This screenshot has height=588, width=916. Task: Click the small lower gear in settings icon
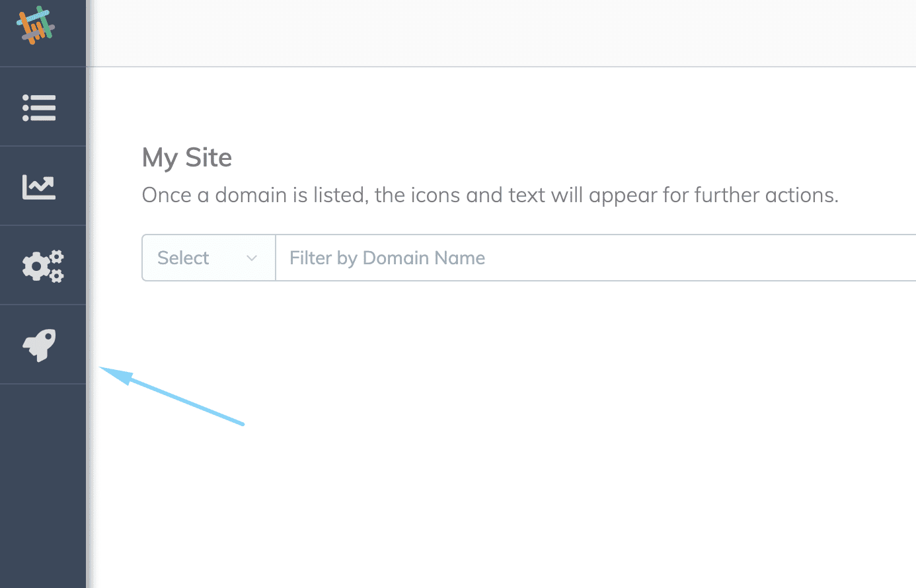click(x=57, y=276)
